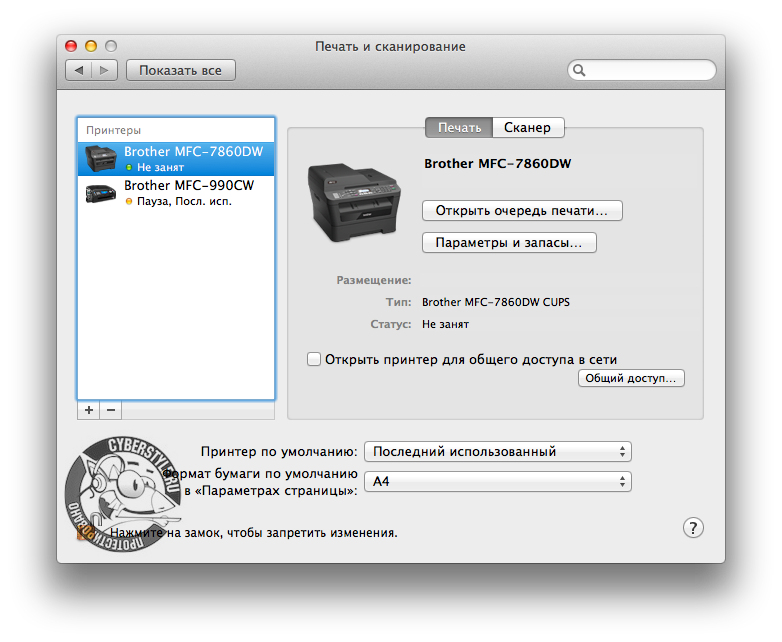Click the Пауза, Посл. исп. status text
Image resolution: width=782 pixels, height=642 pixels.
[x=185, y=202]
